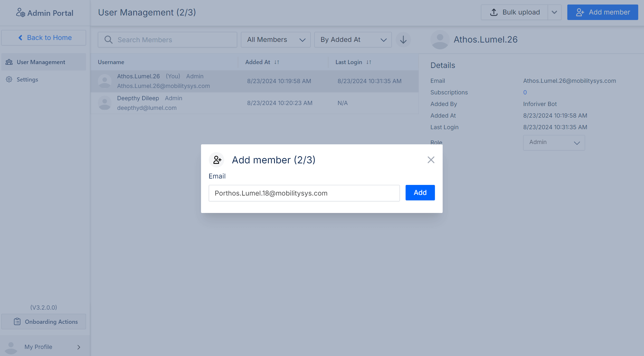Viewport: 644px width, 356px height.
Task: Click the Admin Portal logo icon
Action: point(20,13)
